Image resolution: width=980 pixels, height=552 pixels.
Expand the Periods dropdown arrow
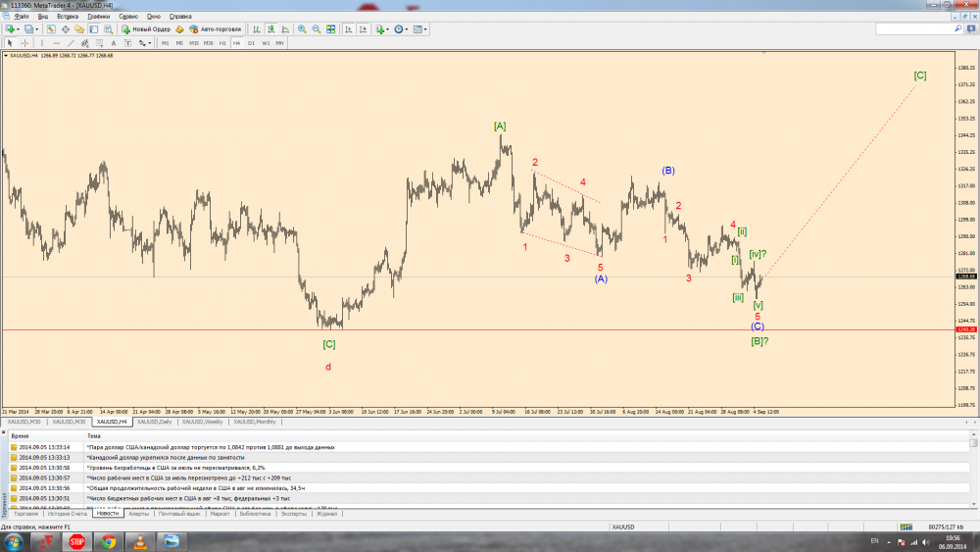coord(407,29)
